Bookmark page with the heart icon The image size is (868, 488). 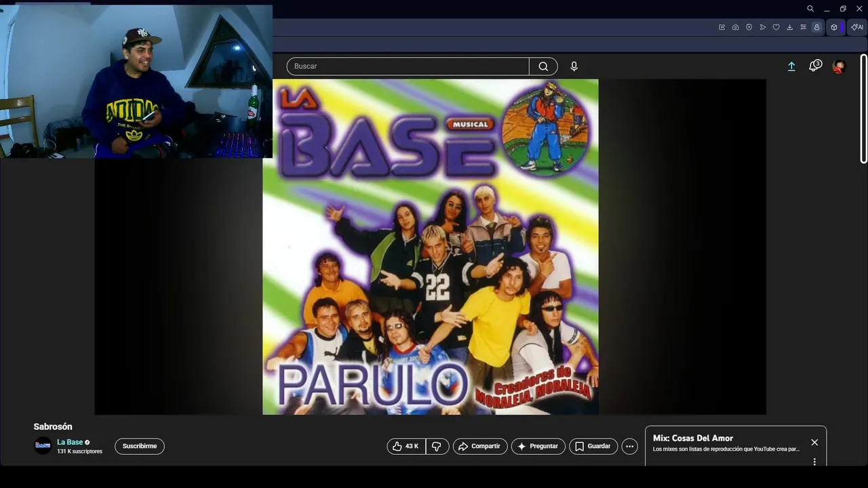pyautogui.click(x=776, y=27)
